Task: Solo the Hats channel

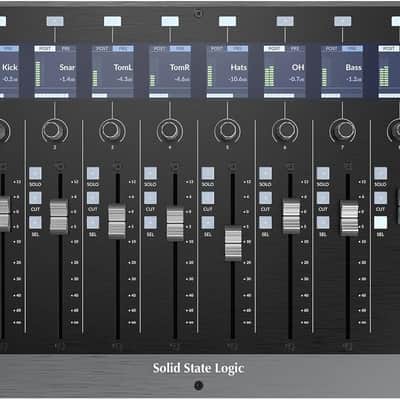Action: tap(208, 173)
